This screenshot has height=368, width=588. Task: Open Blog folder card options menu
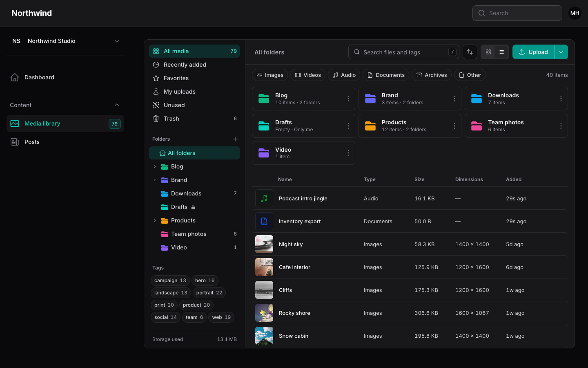(x=348, y=99)
